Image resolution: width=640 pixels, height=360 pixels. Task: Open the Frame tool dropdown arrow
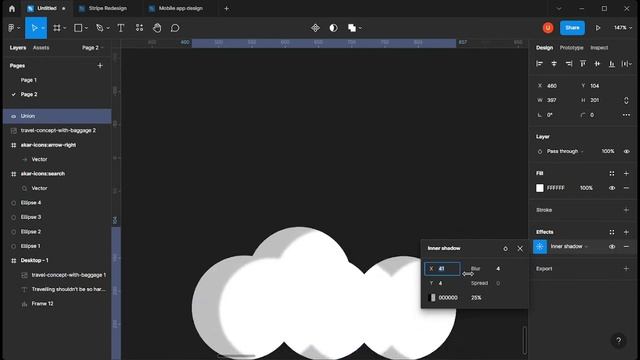click(64, 28)
